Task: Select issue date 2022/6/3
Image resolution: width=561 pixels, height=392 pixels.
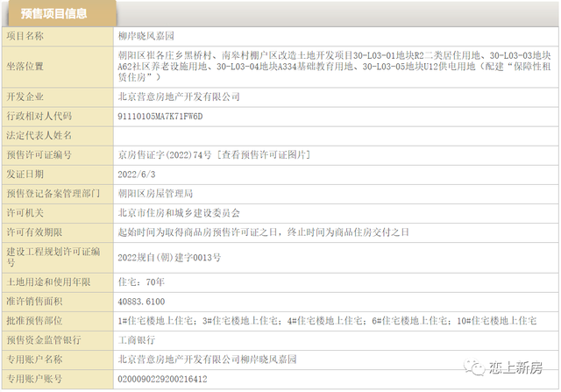Action: 137,175
